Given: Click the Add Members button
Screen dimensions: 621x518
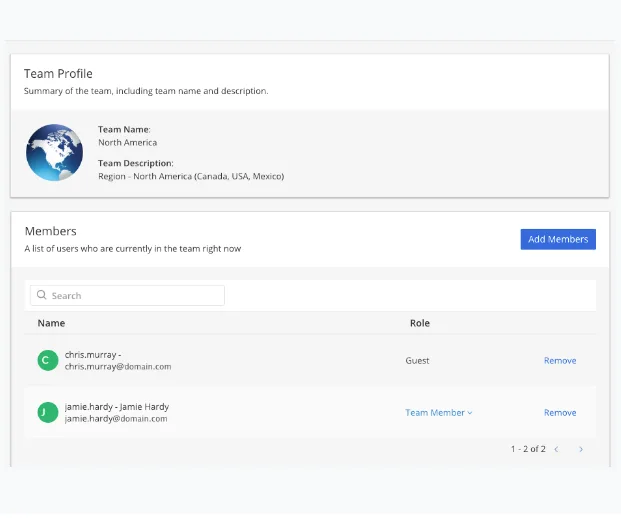Looking at the screenshot, I should (558, 239).
